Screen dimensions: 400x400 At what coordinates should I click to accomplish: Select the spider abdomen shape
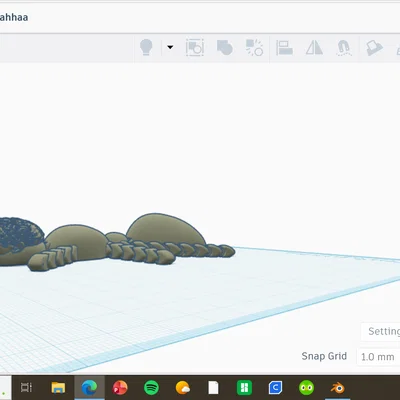tap(166, 230)
